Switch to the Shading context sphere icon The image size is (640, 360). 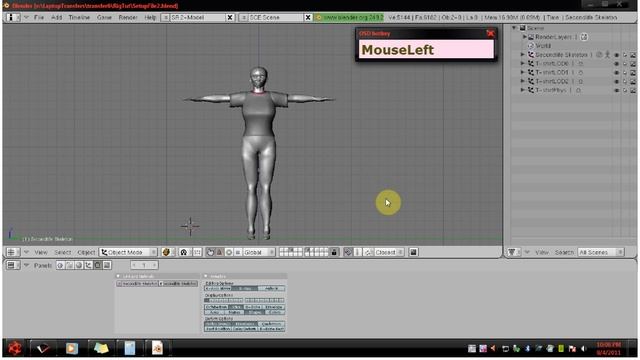pyautogui.click(x=79, y=265)
